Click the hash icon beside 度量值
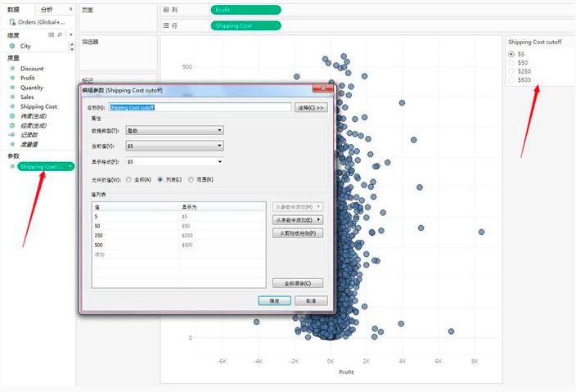The image size is (576, 392). [12, 144]
